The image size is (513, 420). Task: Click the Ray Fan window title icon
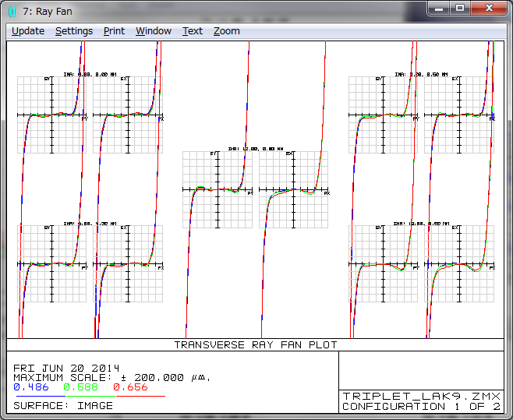(x=12, y=12)
